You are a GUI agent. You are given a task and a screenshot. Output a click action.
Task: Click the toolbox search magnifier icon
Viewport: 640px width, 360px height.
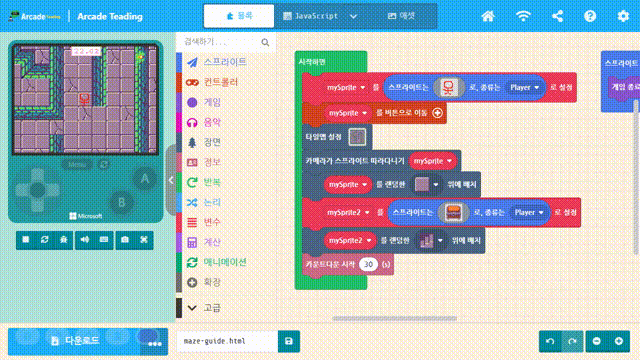[x=265, y=42]
